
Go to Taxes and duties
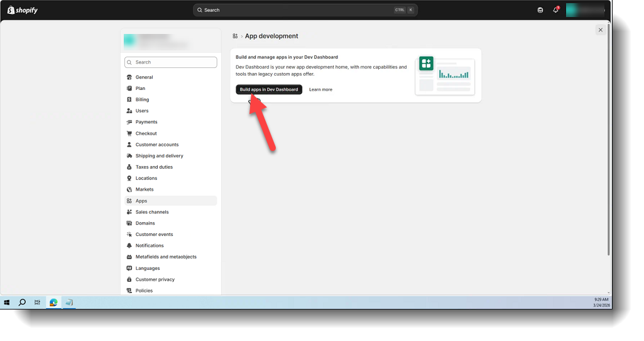[171, 167]
